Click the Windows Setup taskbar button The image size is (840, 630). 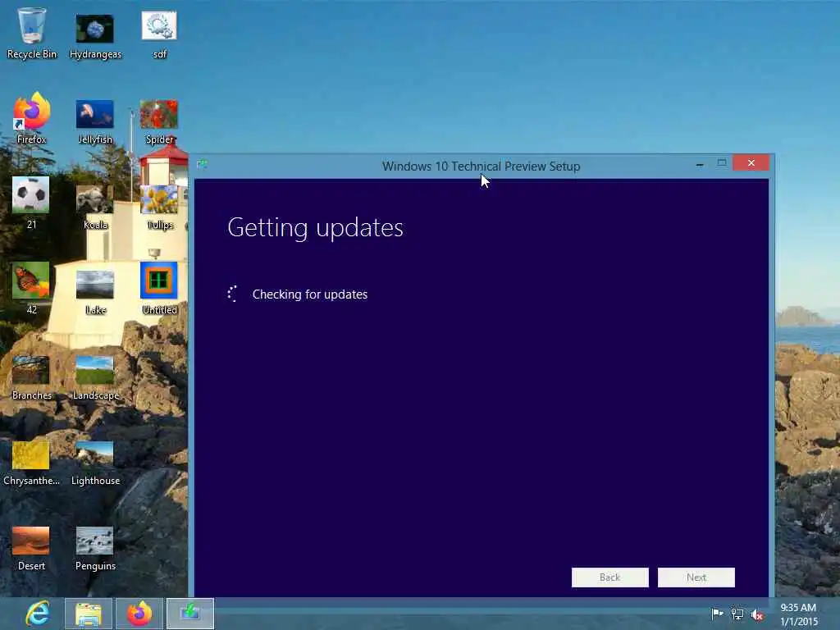pos(190,614)
